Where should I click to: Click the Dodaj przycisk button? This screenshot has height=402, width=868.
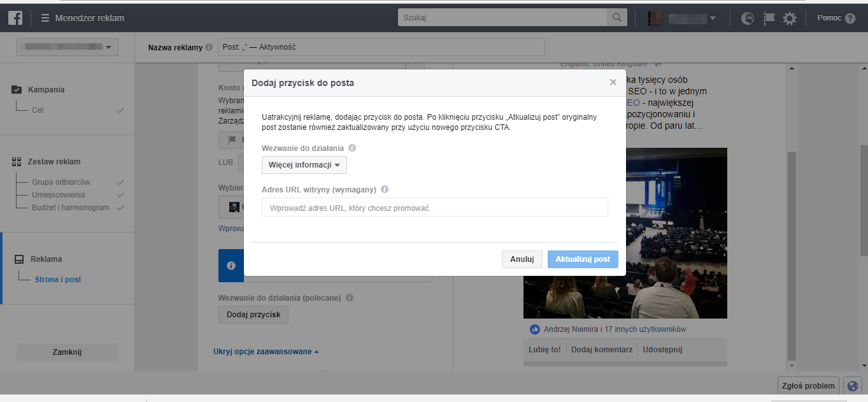point(253,315)
